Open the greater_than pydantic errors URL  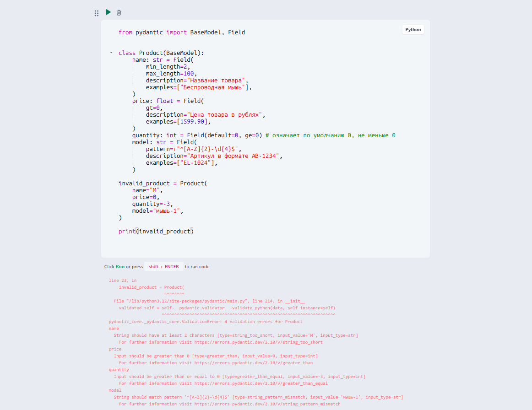[254, 363]
